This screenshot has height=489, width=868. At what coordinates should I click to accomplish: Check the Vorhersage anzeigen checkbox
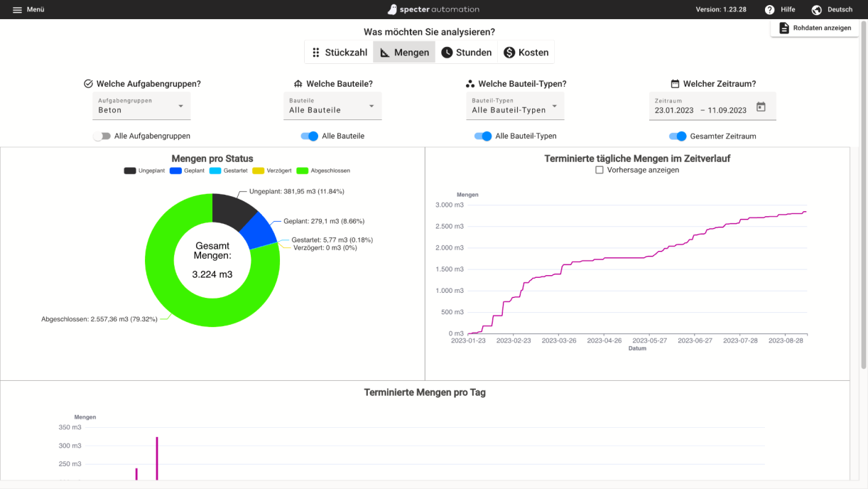tap(600, 170)
